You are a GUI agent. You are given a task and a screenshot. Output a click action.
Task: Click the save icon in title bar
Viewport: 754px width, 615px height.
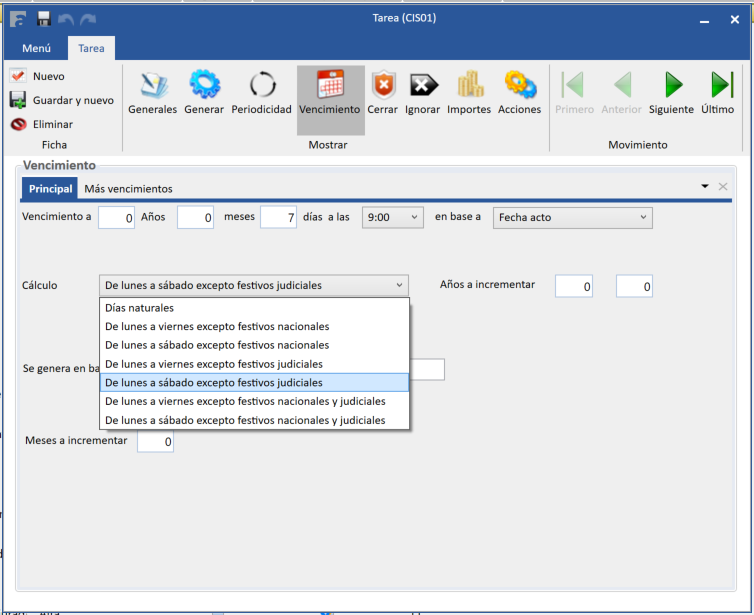point(44,19)
